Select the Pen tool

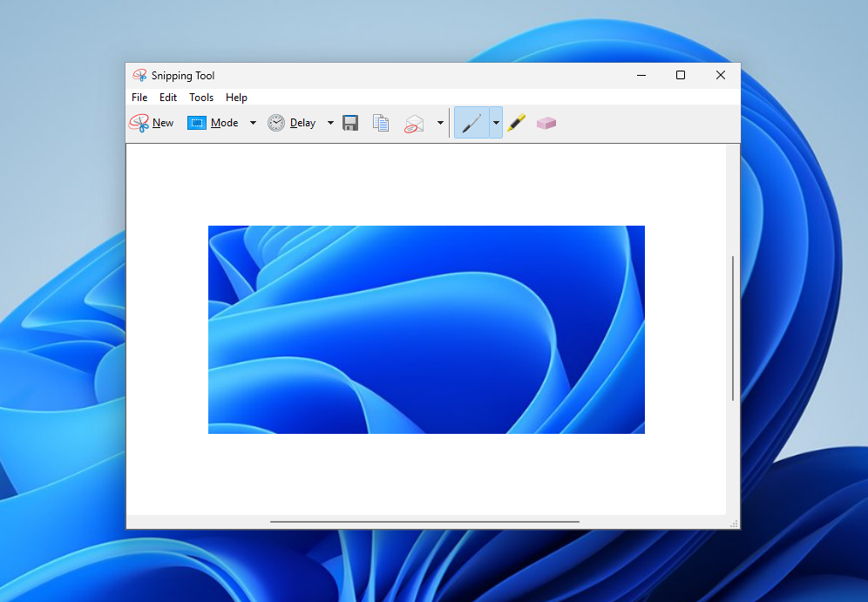(474, 122)
